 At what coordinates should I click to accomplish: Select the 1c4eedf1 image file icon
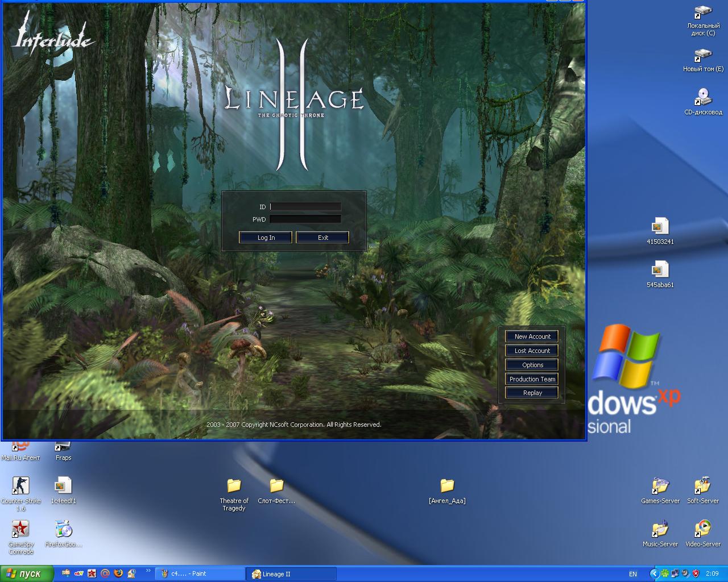click(x=63, y=490)
